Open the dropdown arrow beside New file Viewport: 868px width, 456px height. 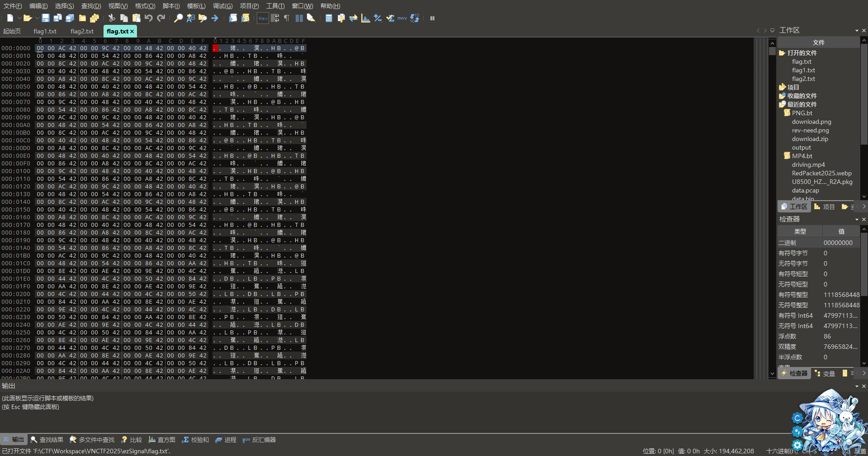pyautogui.click(x=19, y=18)
